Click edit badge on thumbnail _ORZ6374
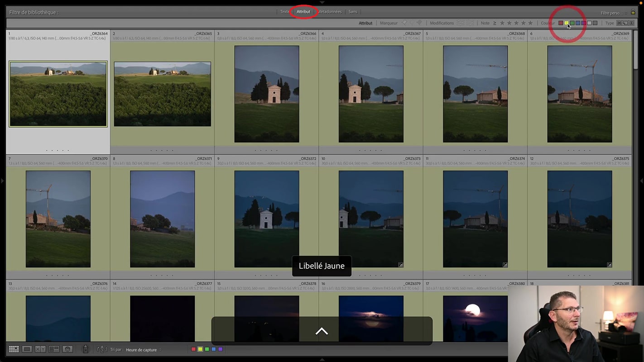The width and height of the screenshot is (644, 362). [x=505, y=265]
